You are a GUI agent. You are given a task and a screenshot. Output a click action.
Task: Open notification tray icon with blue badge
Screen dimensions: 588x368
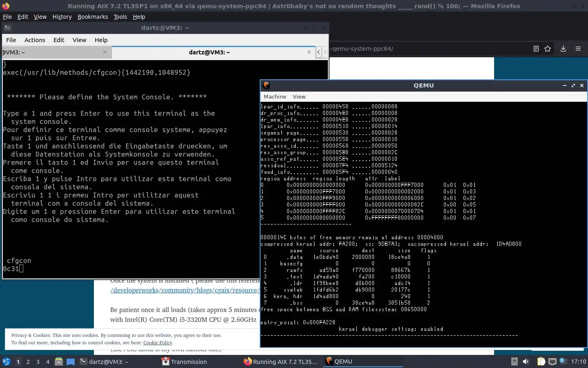(x=562, y=361)
